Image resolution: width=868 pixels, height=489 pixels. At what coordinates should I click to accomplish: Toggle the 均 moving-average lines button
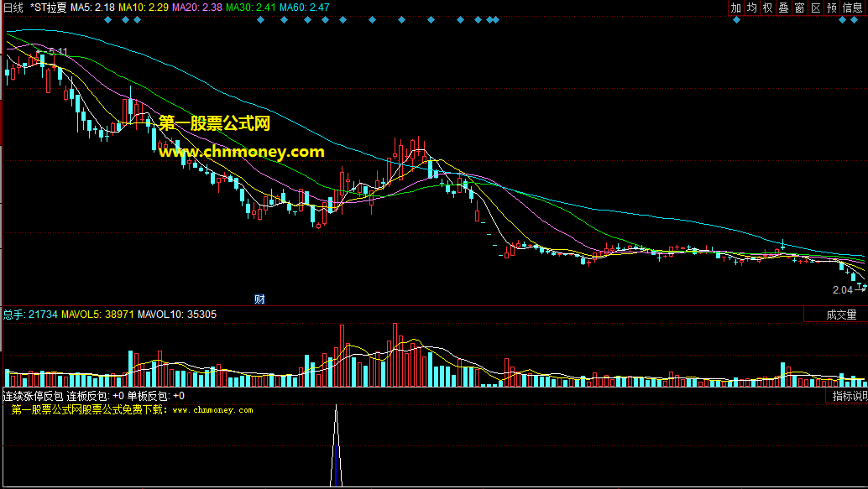pos(752,8)
